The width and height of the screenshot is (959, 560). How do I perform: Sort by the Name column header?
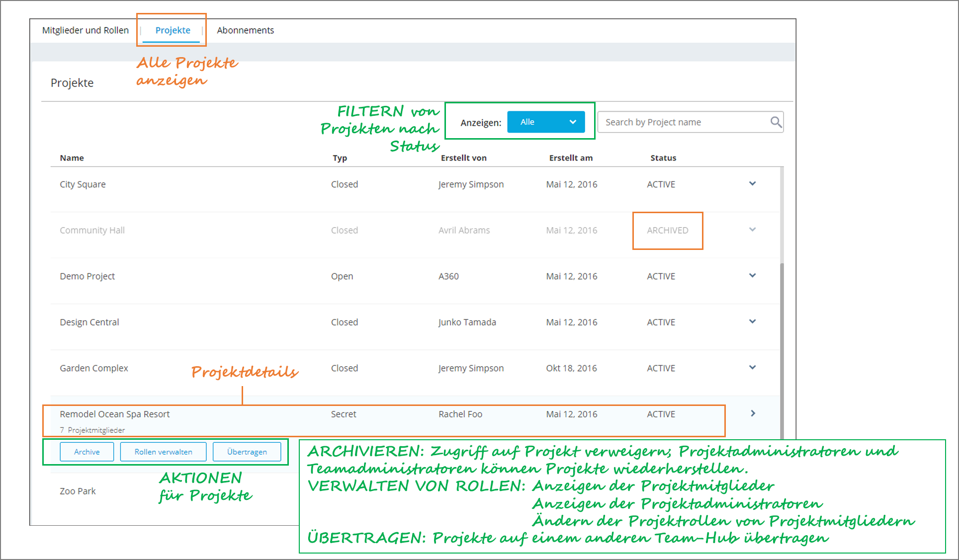tap(72, 158)
